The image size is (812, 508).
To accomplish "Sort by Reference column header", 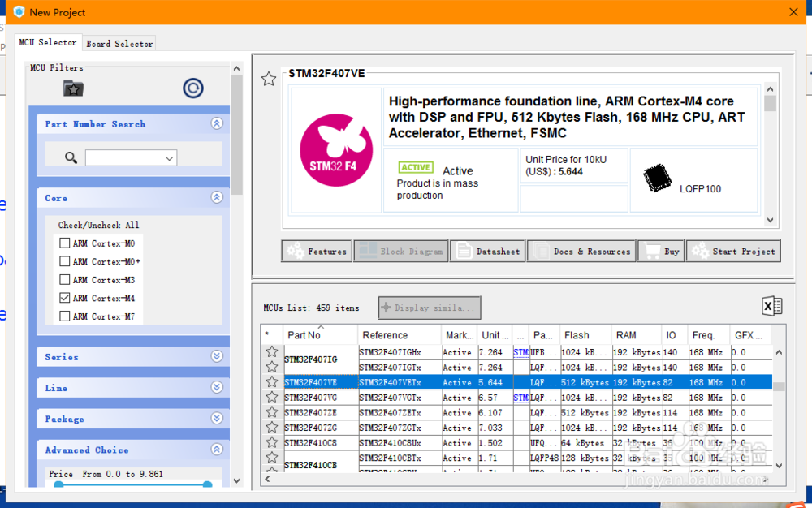I will pyautogui.click(x=399, y=335).
